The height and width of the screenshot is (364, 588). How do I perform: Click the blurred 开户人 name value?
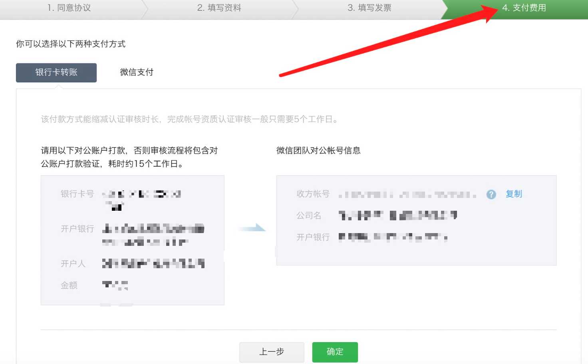pos(153,263)
